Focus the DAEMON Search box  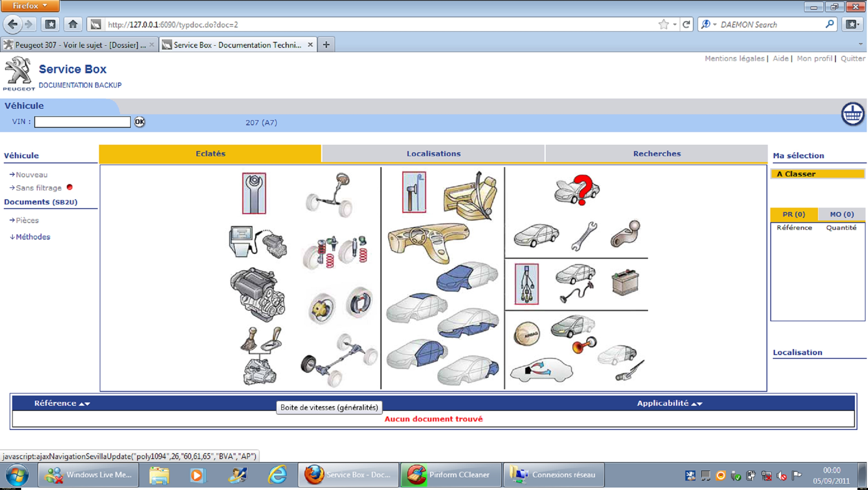coord(772,25)
